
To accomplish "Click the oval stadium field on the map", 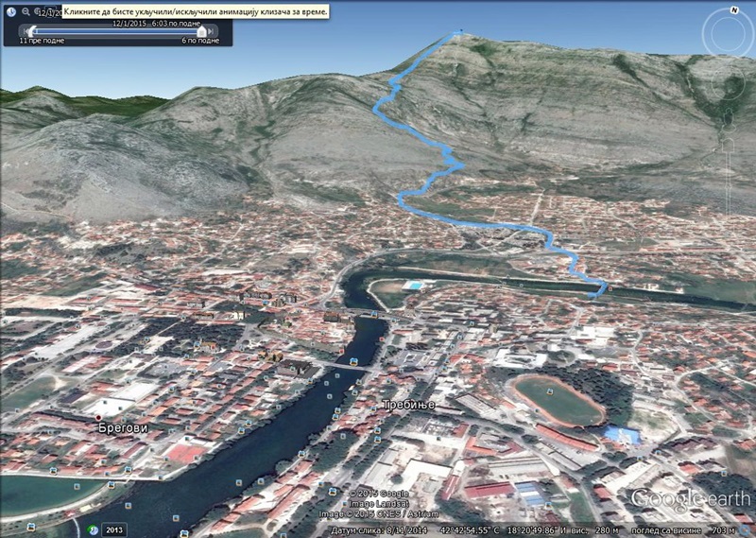I will [x=558, y=401].
